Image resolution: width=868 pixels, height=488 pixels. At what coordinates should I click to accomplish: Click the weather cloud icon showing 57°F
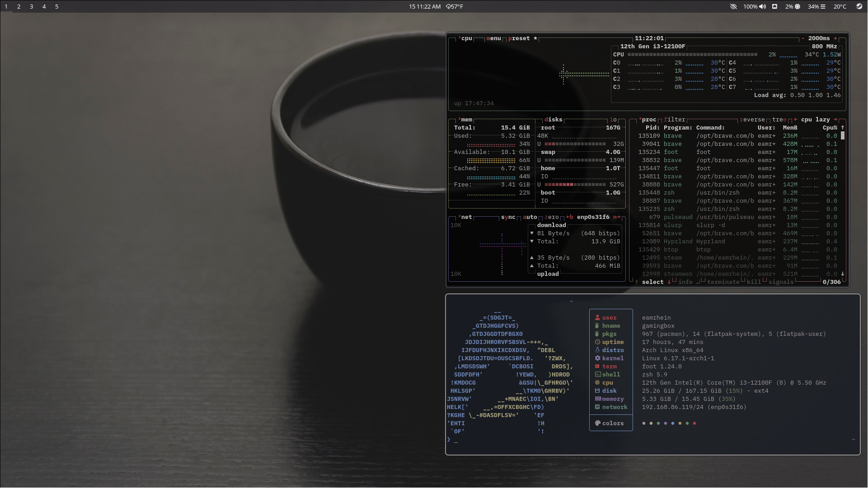tap(449, 6)
